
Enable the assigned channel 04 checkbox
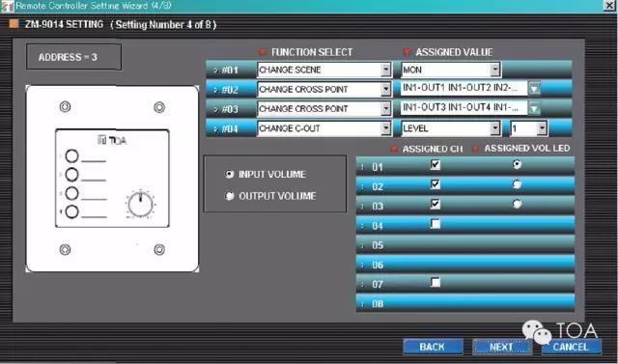tap(435, 224)
